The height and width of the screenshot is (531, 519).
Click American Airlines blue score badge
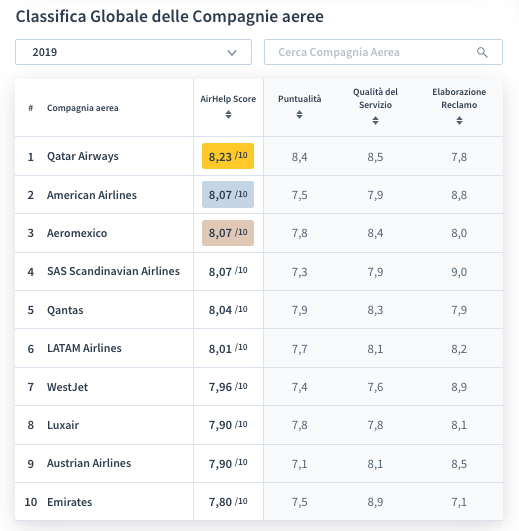[228, 194]
